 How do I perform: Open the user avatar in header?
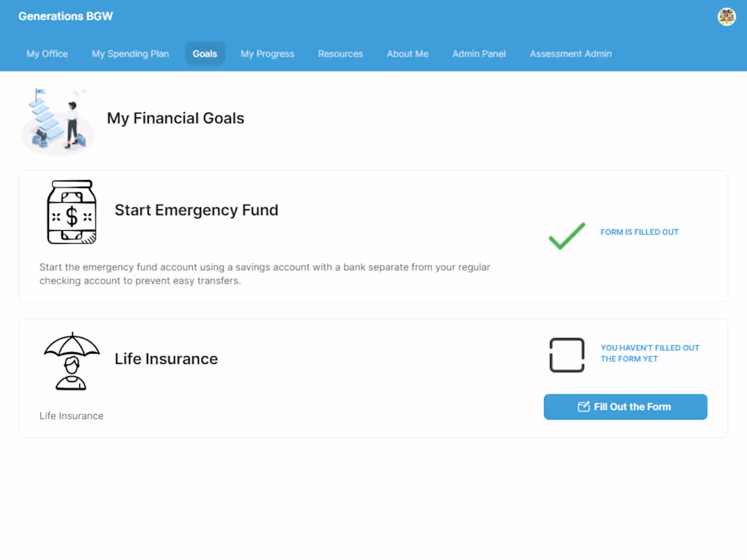[727, 17]
